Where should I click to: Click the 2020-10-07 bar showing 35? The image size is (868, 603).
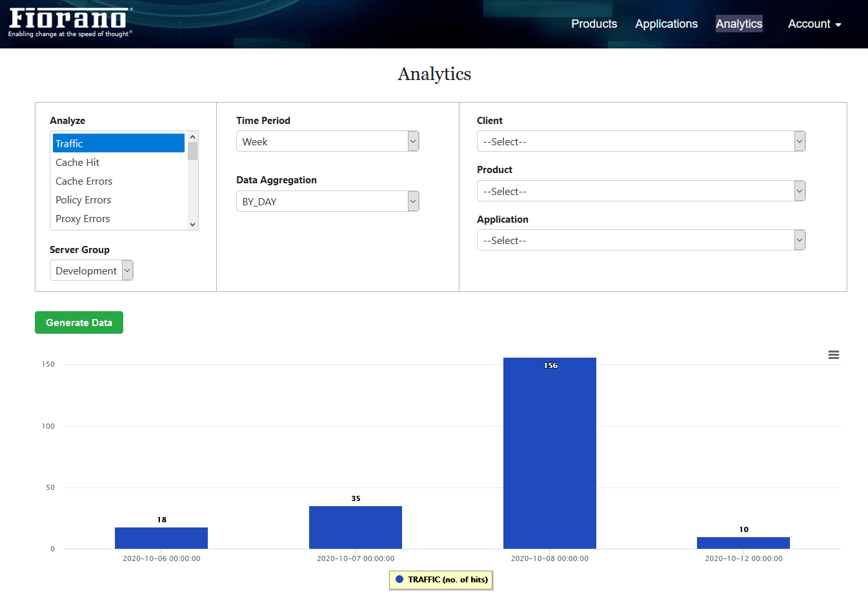click(356, 527)
